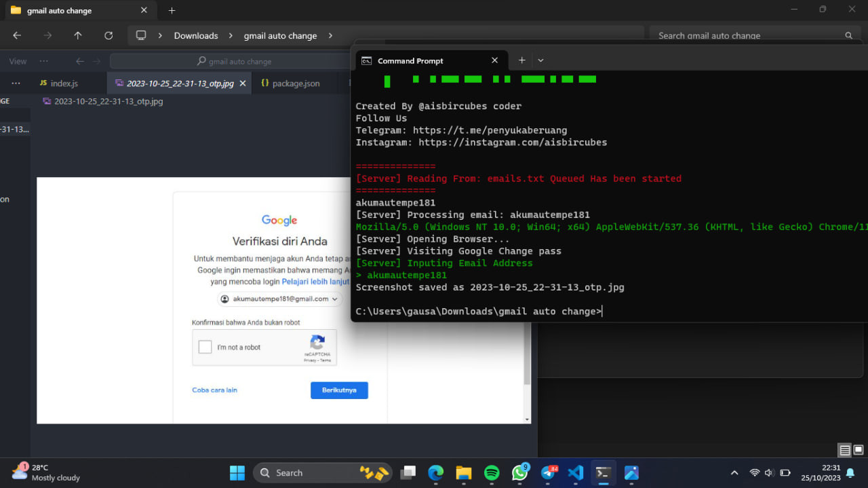868x488 pixels.
Task: Check the I'm not a robot box
Action: tap(205, 347)
